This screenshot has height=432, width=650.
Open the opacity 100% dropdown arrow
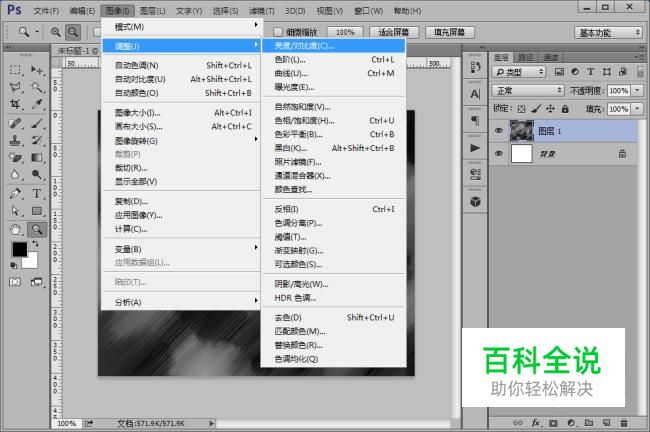[637, 90]
